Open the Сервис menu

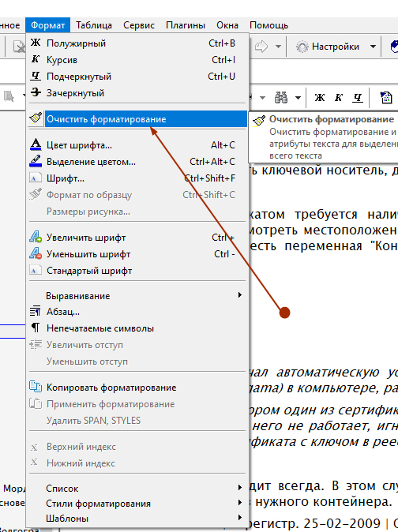[x=139, y=25]
